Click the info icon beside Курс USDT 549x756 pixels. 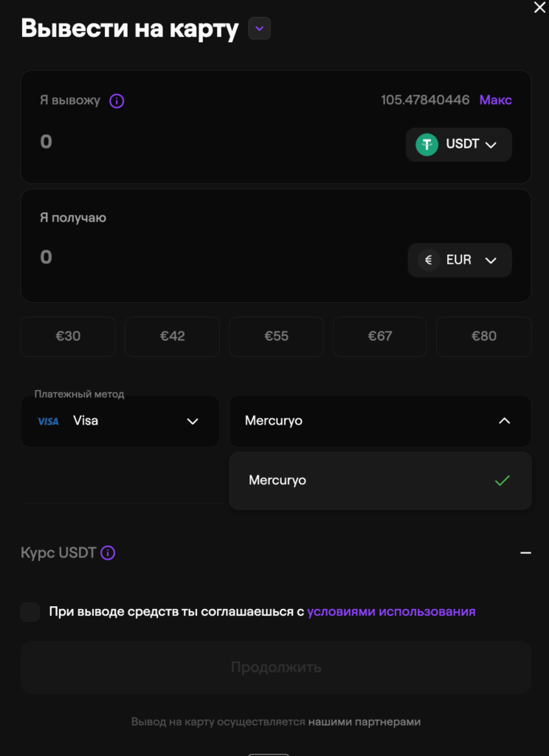[x=108, y=553]
